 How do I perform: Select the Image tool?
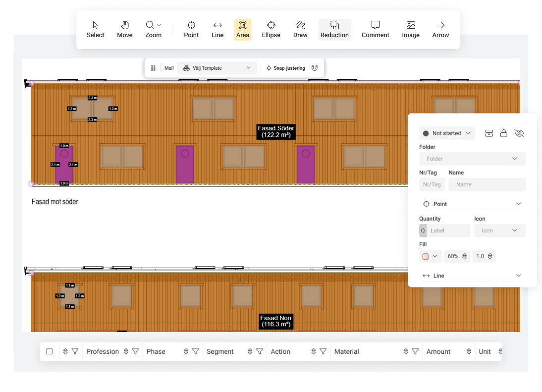(411, 30)
